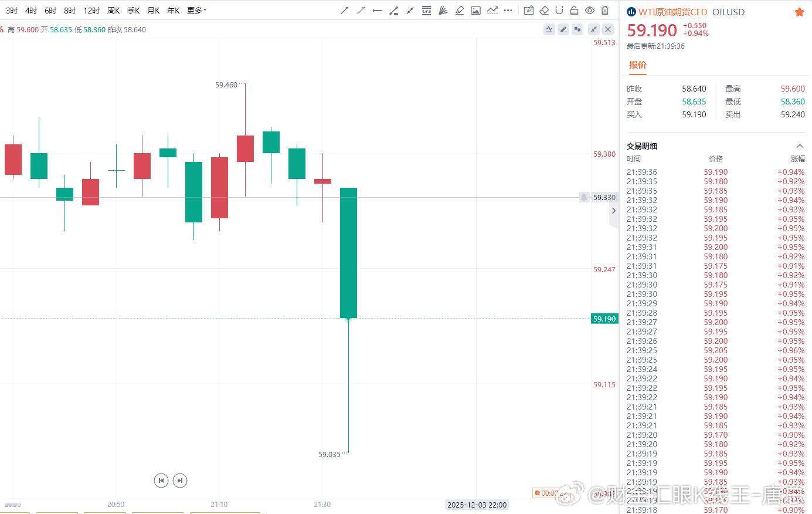Open drawing pencil tool in chart header
This screenshot has height=514, width=812.
563,29
